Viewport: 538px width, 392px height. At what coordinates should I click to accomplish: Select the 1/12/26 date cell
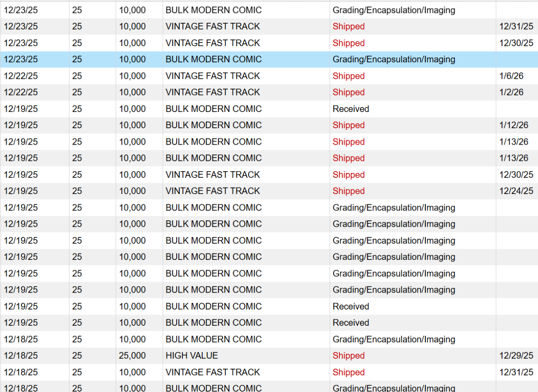[514, 125]
